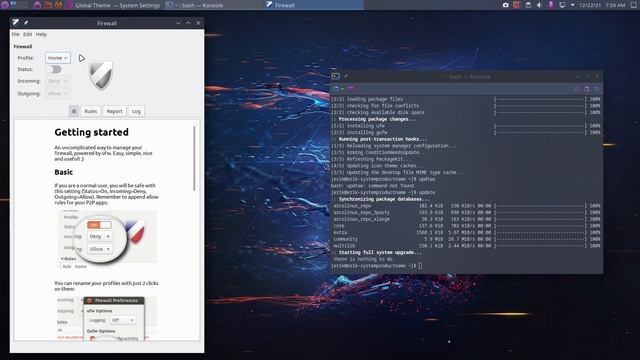
Task: Click the Firewall Preferences illustration thumbnail
Action: click(107, 318)
